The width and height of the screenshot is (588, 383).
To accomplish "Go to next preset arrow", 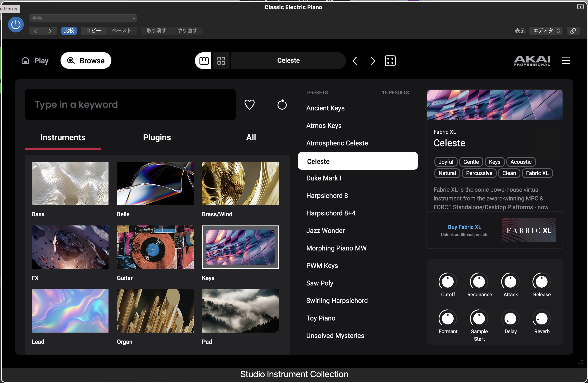I will click(x=373, y=61).
